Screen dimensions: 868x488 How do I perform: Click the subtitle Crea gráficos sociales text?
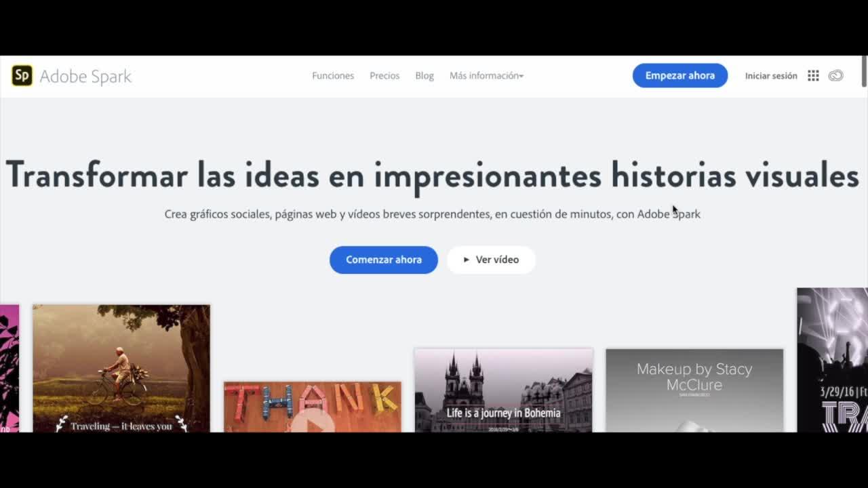click(432, 214)
